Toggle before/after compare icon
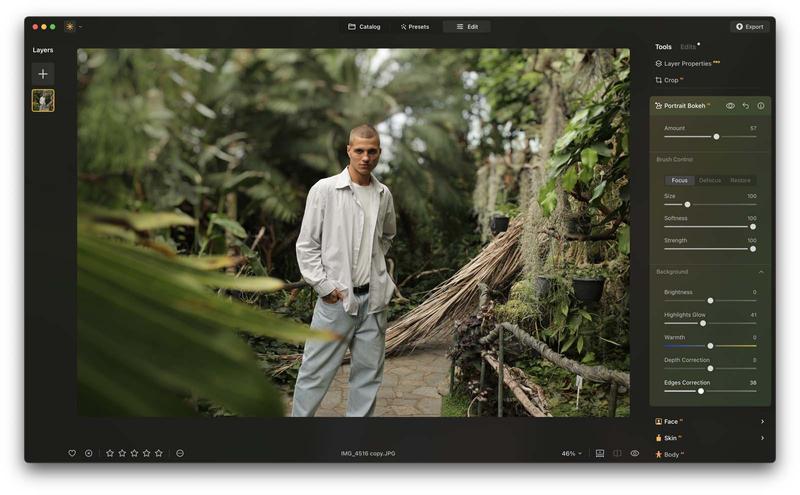Screen dimensions: 800x495 [617, 453]
